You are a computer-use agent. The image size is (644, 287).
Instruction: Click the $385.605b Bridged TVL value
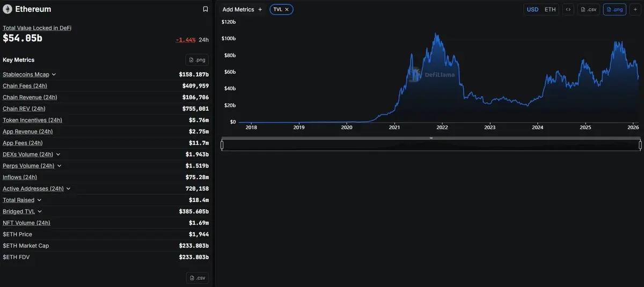pyautogui.click(x=194, y=212)
